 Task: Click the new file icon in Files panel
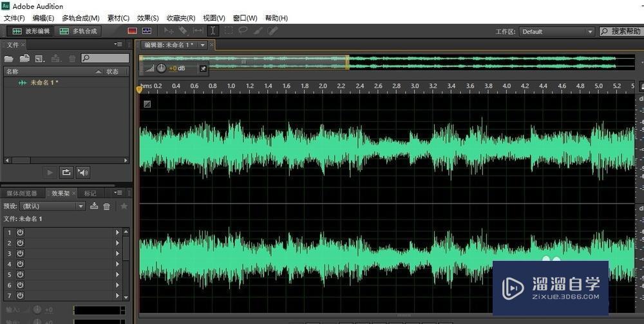[x=40, y=59]
